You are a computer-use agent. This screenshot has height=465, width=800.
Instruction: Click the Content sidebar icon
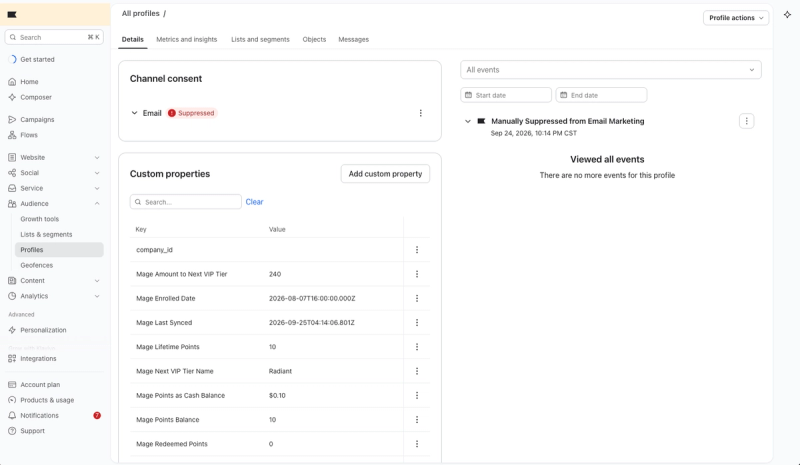12,280
